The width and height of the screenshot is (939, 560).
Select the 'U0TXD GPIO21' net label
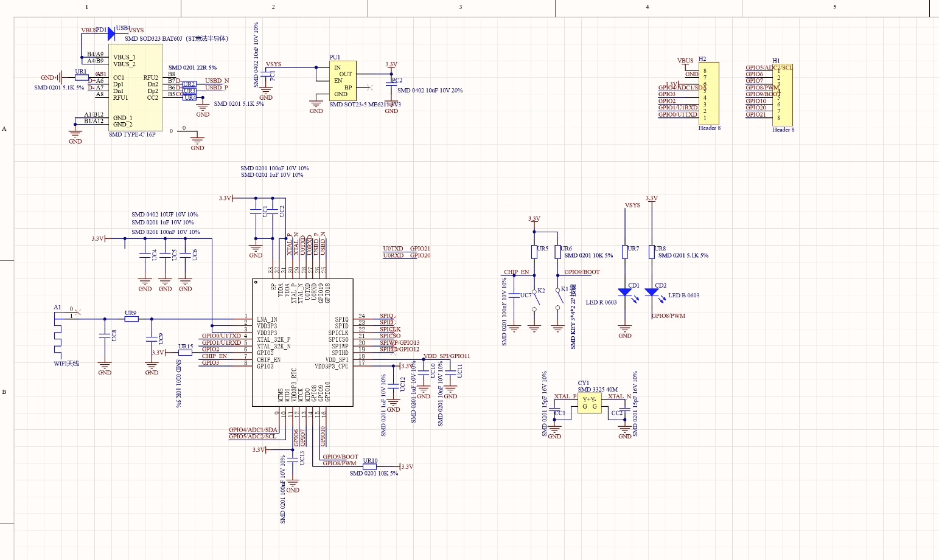(x=407, y=249)
